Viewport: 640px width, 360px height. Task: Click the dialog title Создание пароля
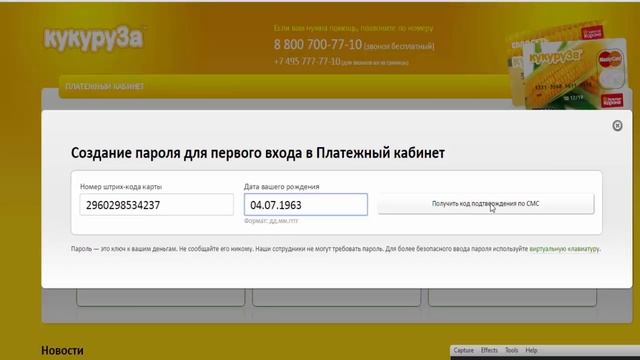[x=258, y=153]
